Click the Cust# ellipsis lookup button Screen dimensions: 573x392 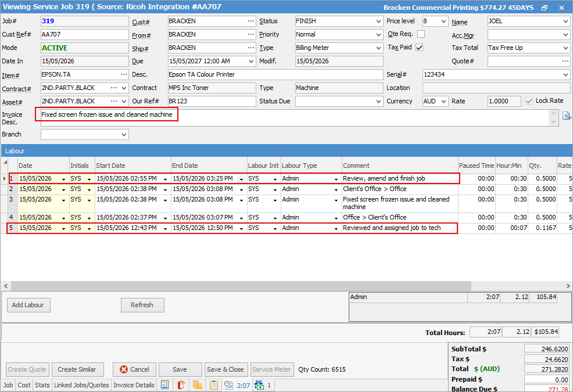(250, 21)
